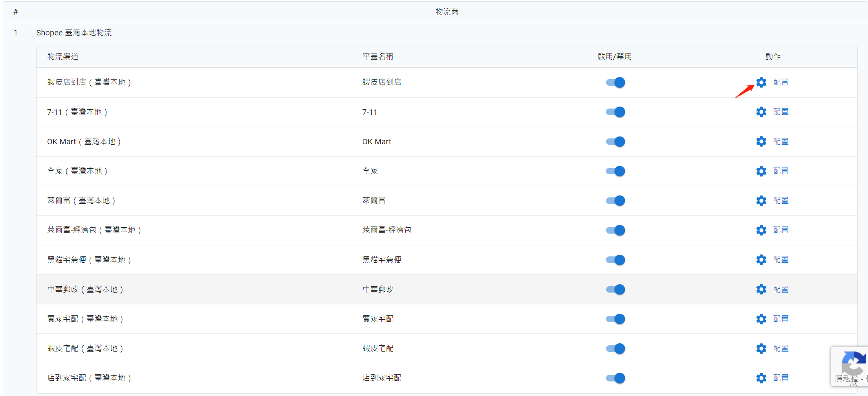The height and width of the screenshot is (396, 868).
Task: Click the gear icon in 中華郵政 row
Action: pyautogui.click(x=761, y=289)
